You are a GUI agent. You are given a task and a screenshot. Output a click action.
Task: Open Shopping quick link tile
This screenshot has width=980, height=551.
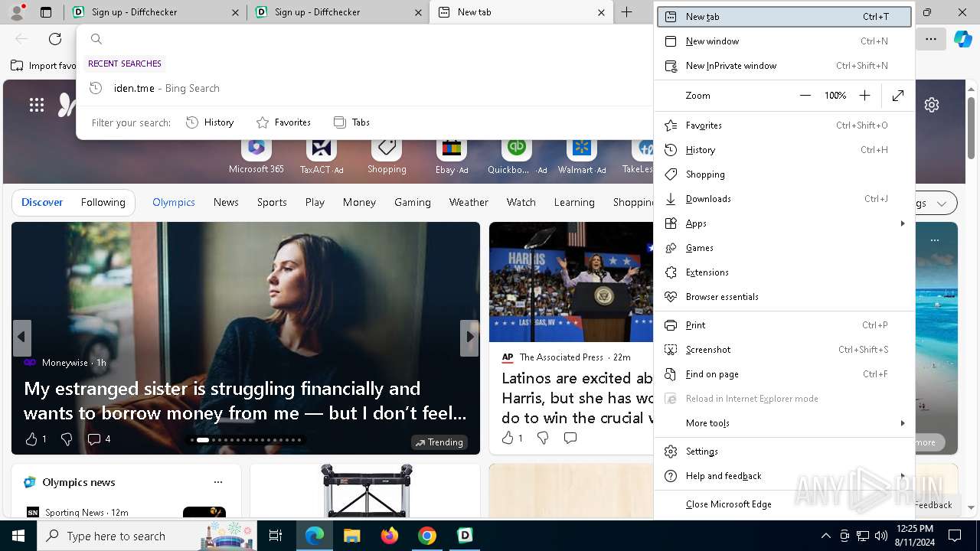(x=387, y=156)
